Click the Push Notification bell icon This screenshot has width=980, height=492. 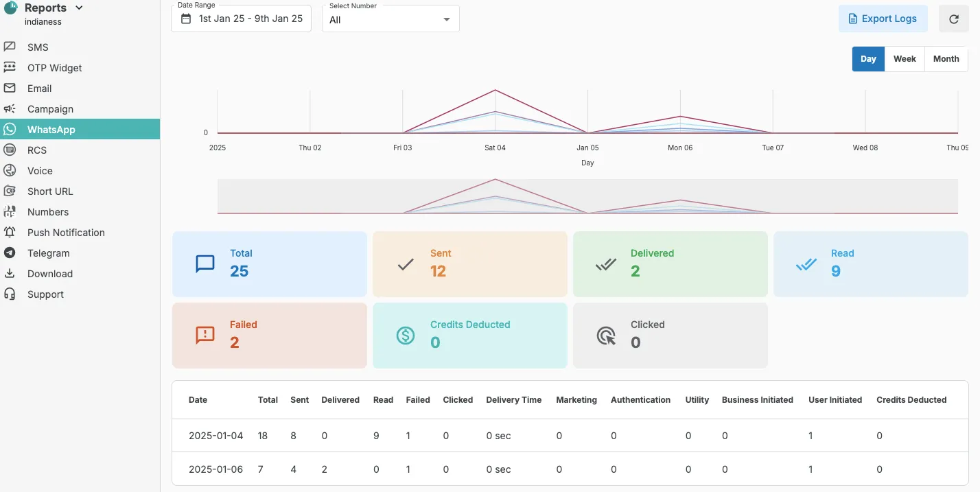click(x=10, y=233)
